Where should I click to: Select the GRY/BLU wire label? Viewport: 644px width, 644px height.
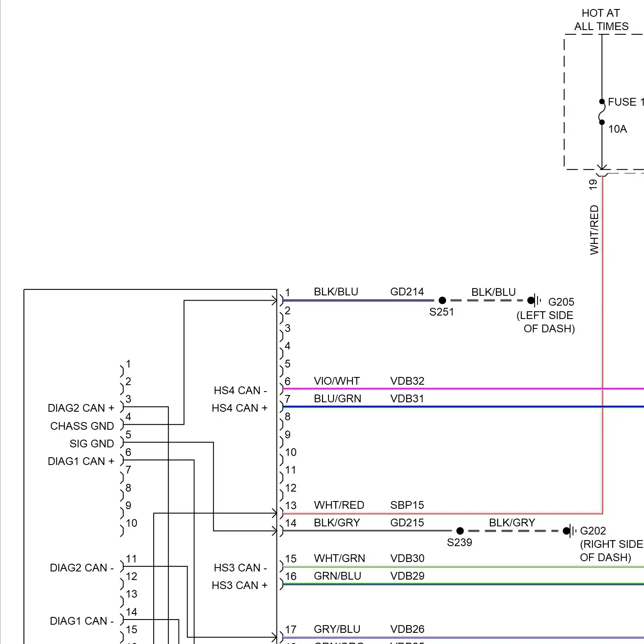pos(337,629)
